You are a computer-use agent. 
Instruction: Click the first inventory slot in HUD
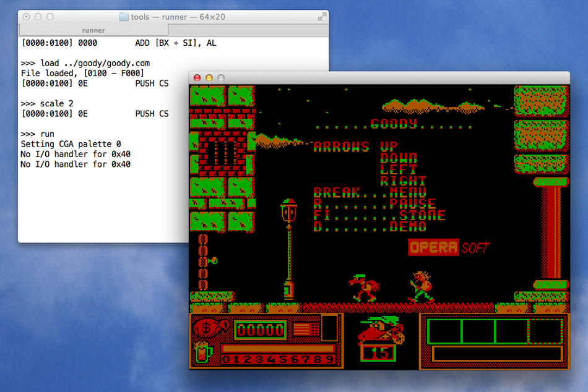click(x=444, y=331)
